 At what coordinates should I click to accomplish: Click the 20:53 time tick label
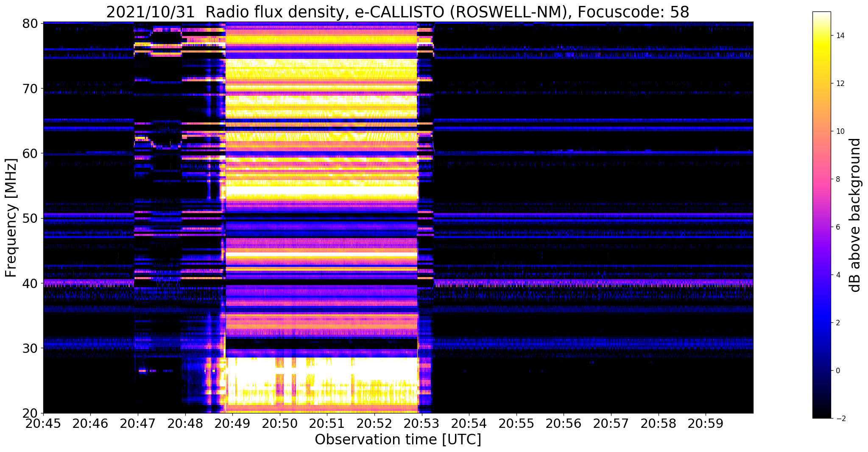point(421,423)
